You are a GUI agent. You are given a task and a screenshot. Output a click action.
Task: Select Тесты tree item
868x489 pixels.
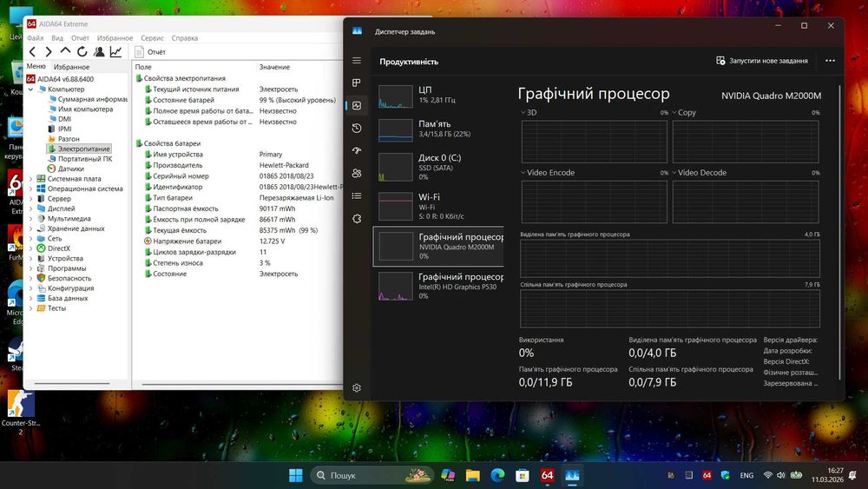point(51,308)
